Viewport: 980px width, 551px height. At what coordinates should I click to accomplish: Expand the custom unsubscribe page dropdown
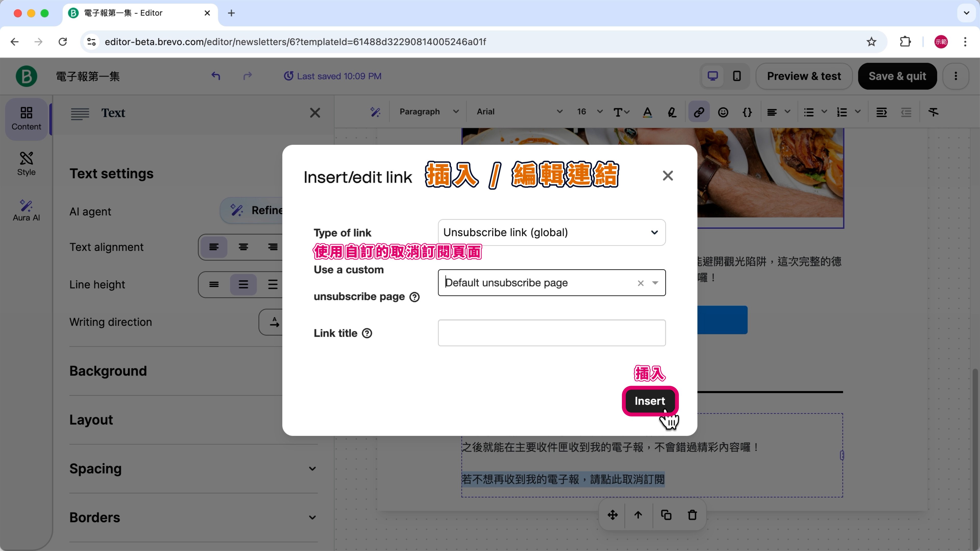coord(655,283)
